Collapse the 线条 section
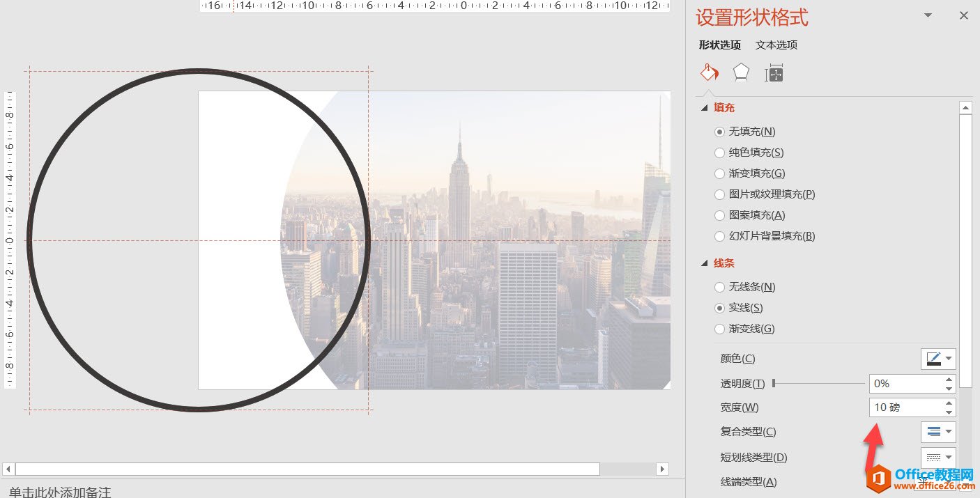This screenshot has height=498, width=980. (704, 263)
